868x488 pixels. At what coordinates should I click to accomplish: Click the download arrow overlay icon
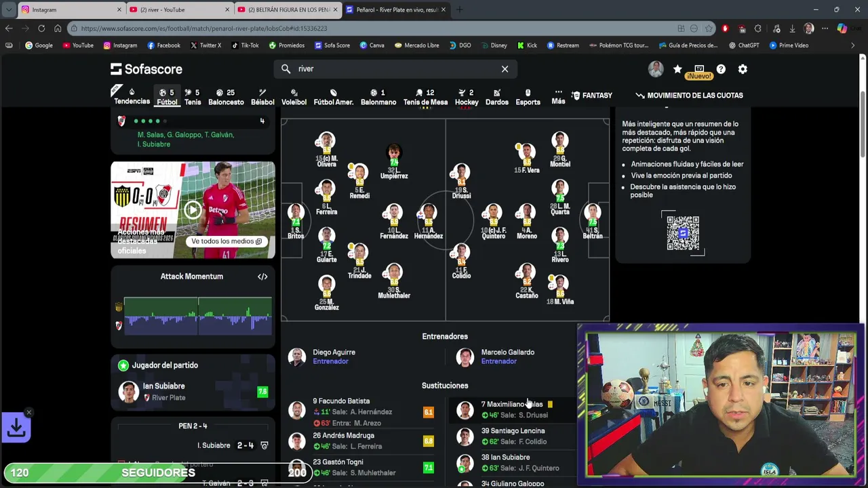click(x=16, y=428)
